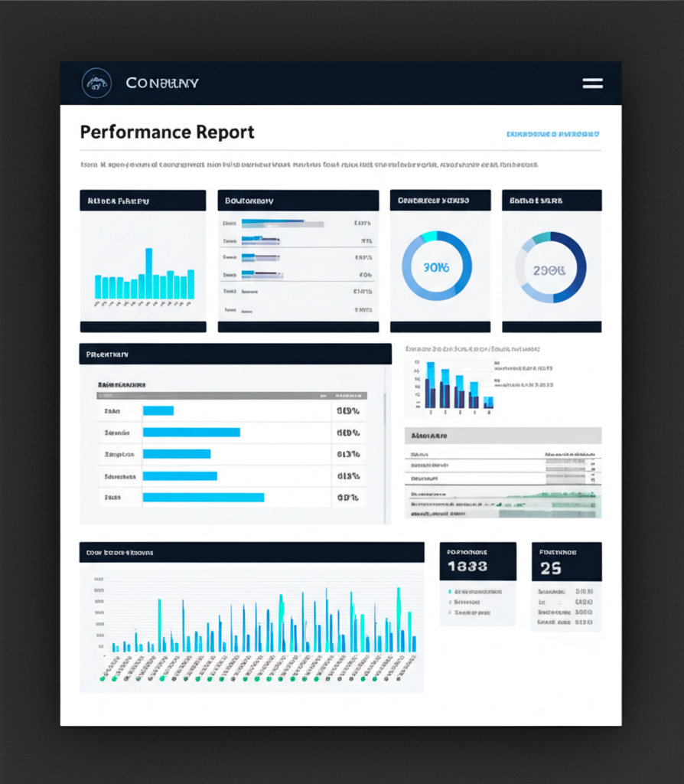
Task: Click the cyan bar chart thumbnail icon
Action: (143, 272)
